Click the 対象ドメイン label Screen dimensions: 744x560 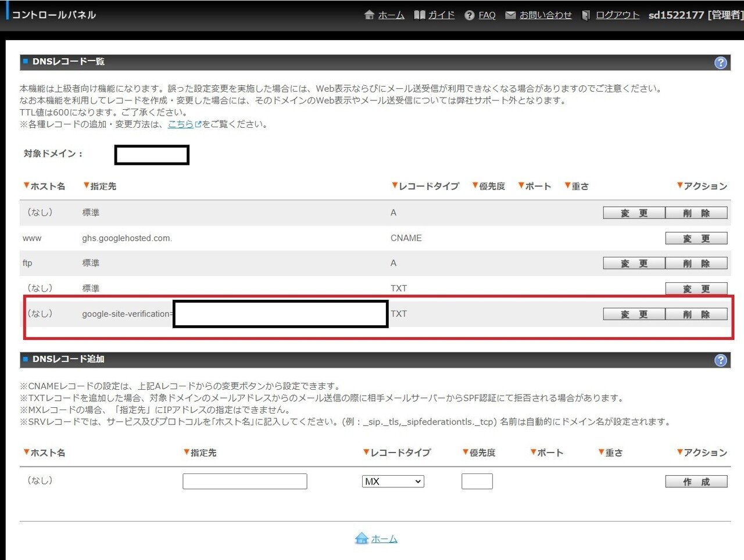tap(53, 153)
